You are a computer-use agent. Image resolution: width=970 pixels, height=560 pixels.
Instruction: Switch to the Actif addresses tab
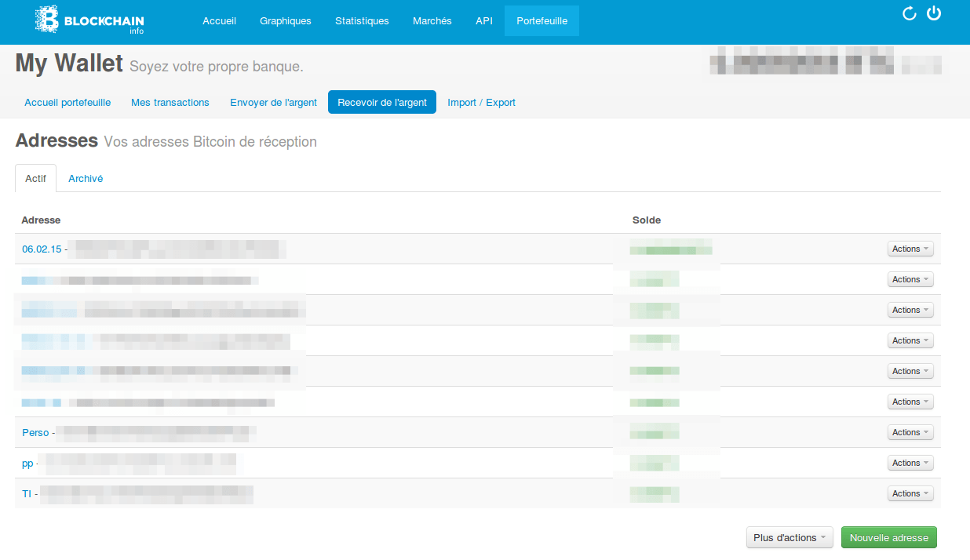(35, 178)
